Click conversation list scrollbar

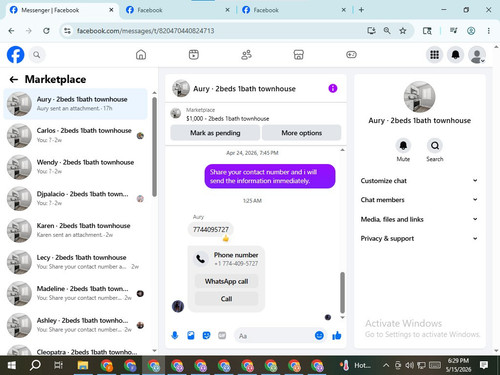click(154, 147)
